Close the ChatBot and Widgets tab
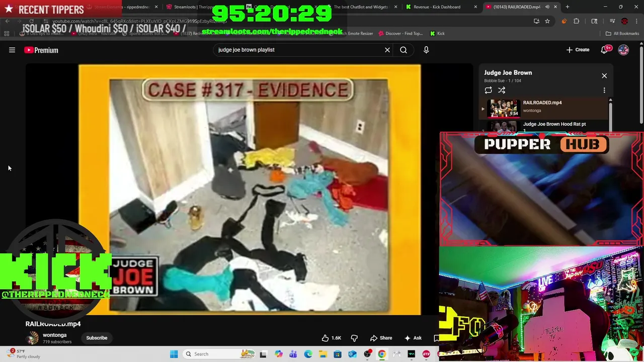The height and width of the screenshot is (362, 644). (395, 7)
